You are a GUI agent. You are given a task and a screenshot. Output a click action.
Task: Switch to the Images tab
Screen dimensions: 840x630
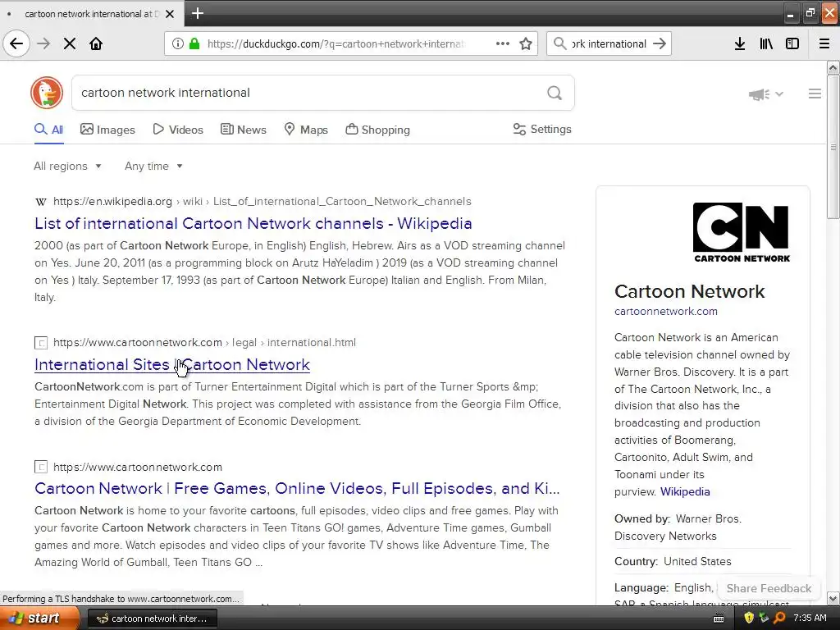click(x=107, y=130)
